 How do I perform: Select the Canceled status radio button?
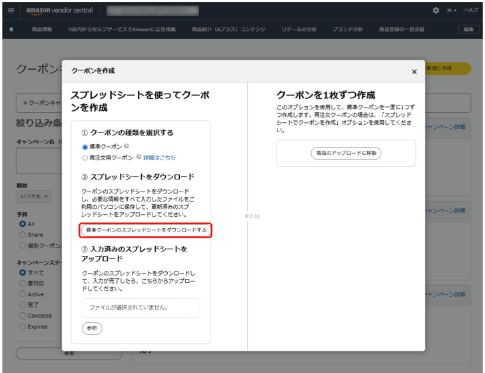pos(22,315)
